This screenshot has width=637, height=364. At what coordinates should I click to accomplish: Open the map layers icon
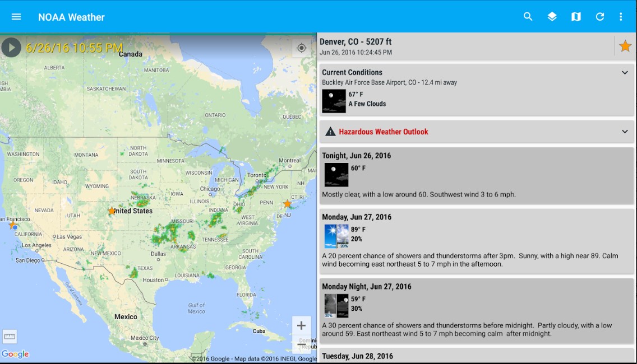click(x=552, y=17)
